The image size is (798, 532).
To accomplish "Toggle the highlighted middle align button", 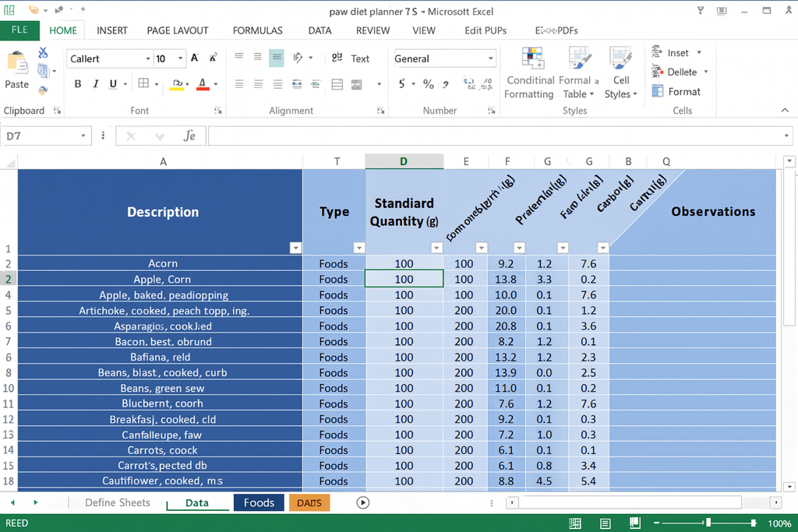I will (276, 58).
